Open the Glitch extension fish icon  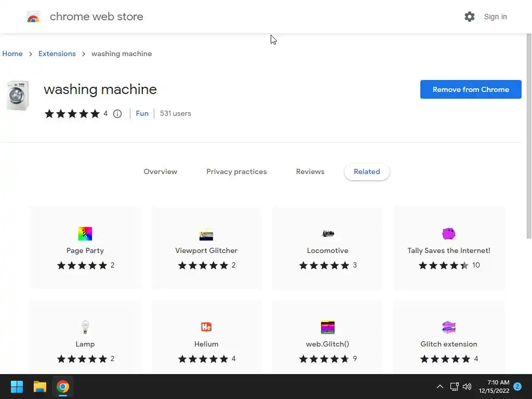coord(449,327)
